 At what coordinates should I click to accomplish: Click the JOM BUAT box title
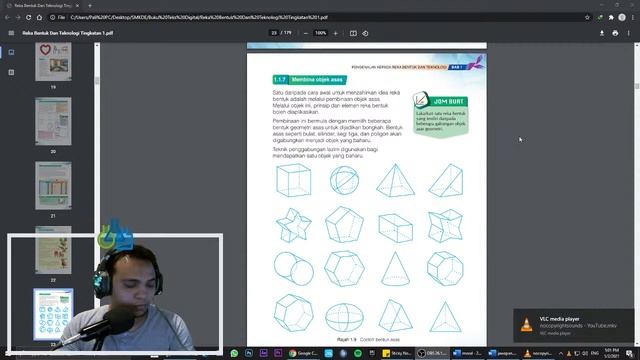[x=448, y=101]
